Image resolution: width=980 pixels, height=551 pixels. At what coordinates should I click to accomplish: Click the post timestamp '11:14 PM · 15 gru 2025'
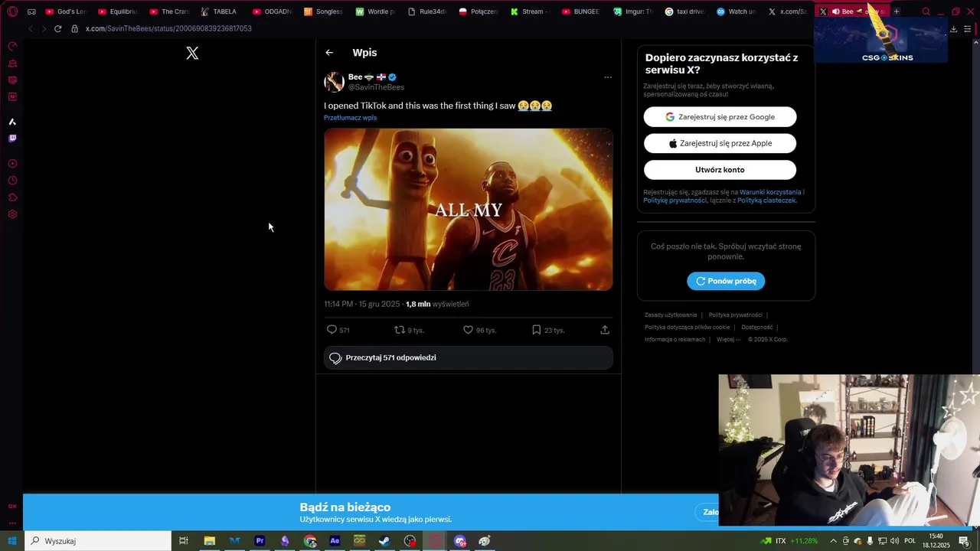pos(361,304)
